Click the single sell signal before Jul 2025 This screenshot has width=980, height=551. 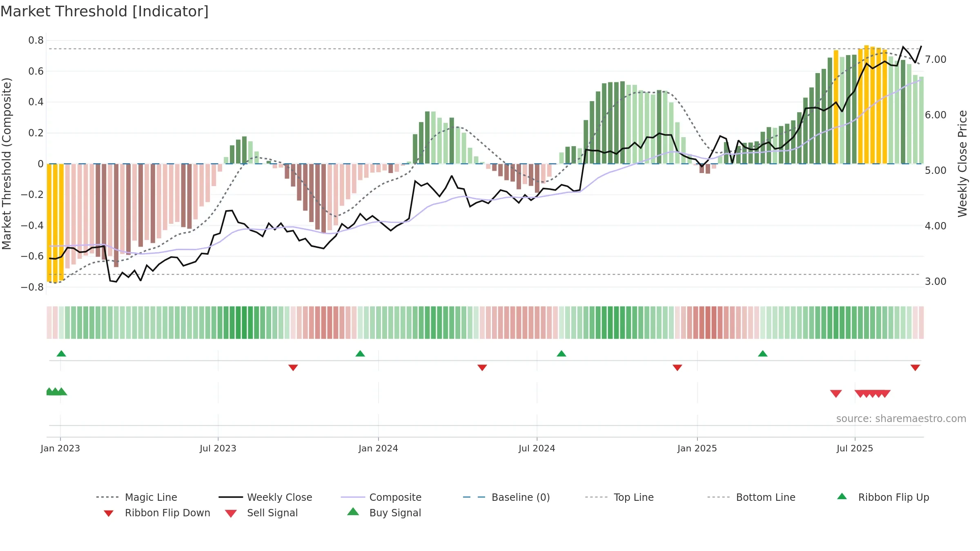(x=836, y=393)
